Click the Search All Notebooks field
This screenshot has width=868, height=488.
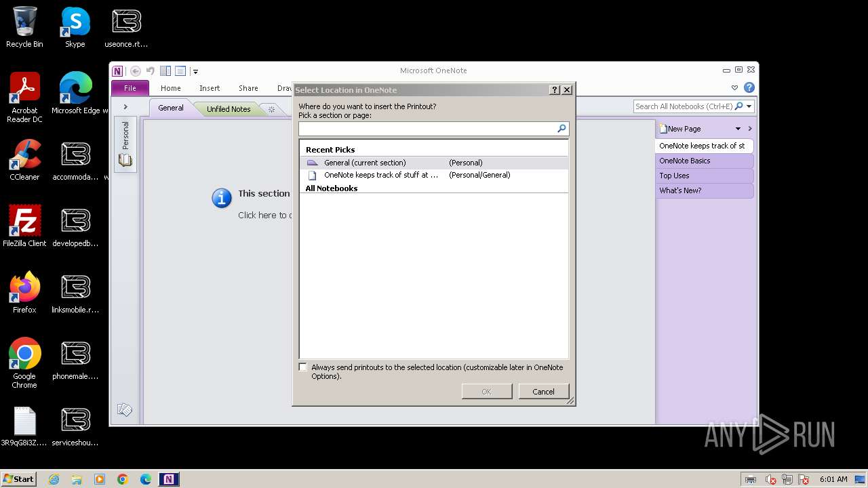tap(684, 106)
